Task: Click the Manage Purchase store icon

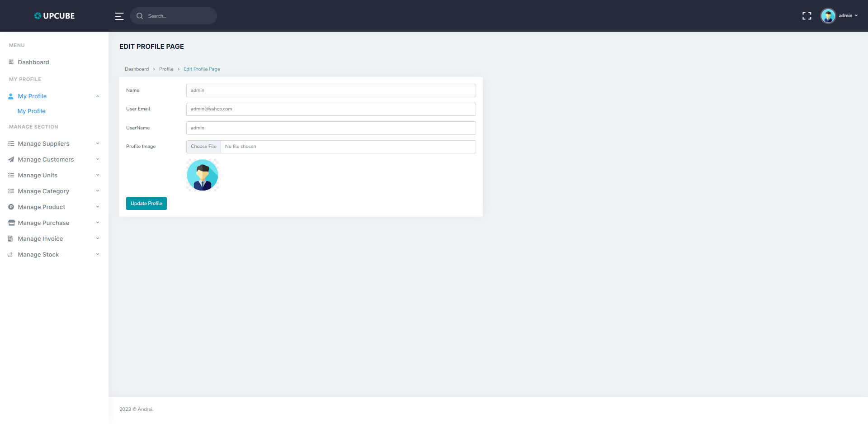Action: pyautogui.click(x=11, y=223)
